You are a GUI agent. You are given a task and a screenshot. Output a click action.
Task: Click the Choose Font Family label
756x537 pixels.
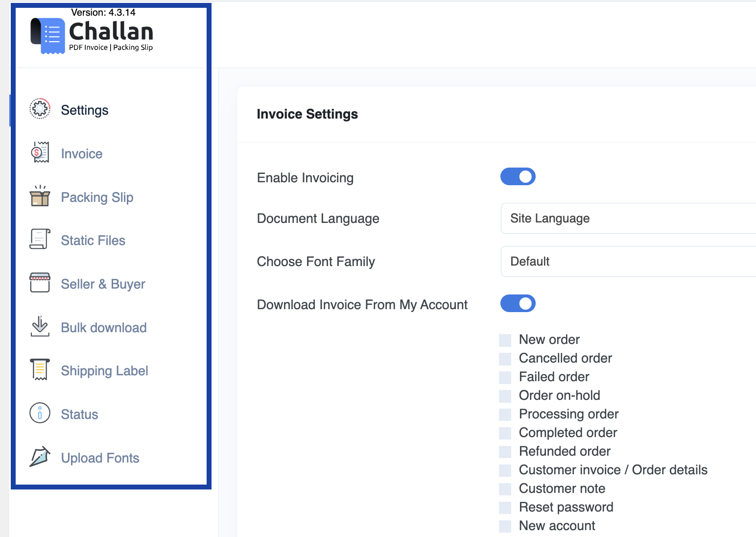point(316,262)
